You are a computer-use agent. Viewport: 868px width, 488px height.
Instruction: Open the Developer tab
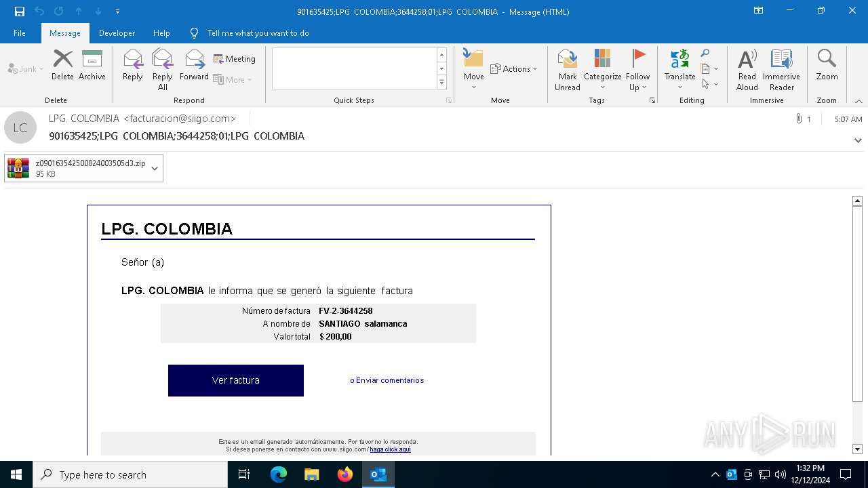tap(117, 33)
